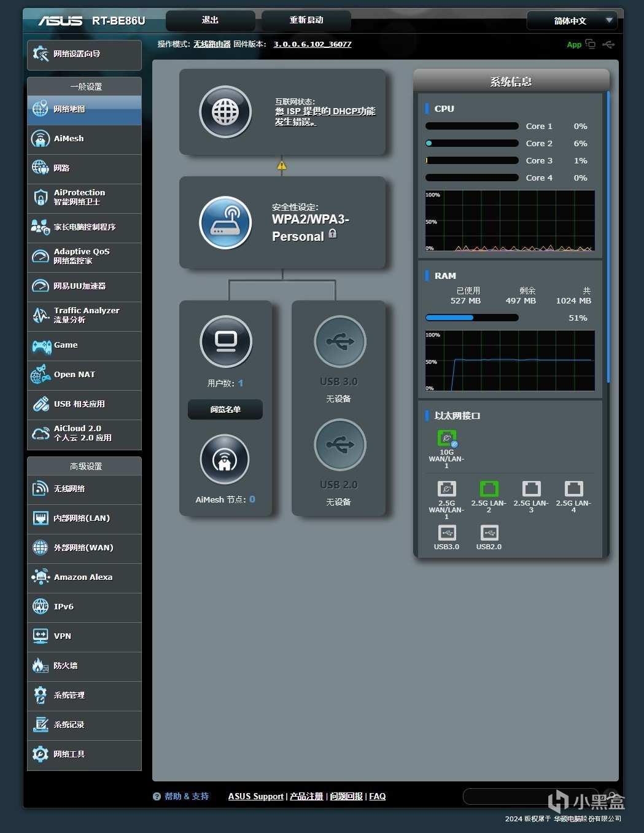Image resolution: width=644 pixels, height=833 pixels.
Task: Click the 外部网络(WAN) globe icon
Action: pyautogui.click(x=41, y=548)
